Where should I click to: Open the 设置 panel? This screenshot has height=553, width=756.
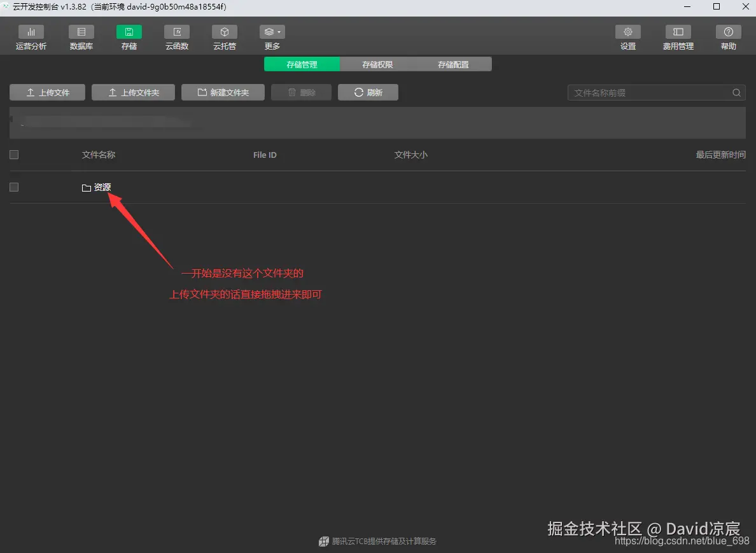pos(627,36)
